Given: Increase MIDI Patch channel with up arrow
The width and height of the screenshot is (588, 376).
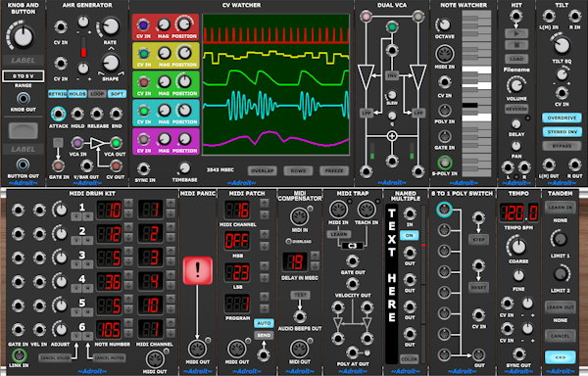Looking at the screenshot, I should click(265, 204).
